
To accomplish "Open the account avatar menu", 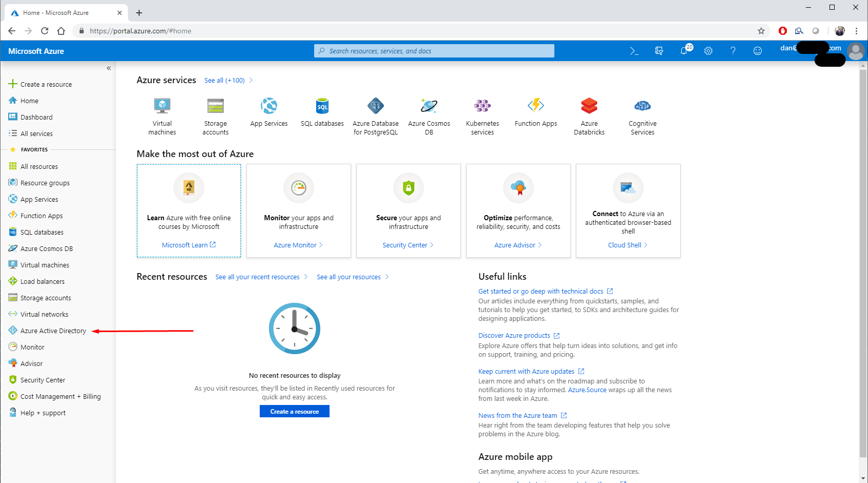I will 856,51.
